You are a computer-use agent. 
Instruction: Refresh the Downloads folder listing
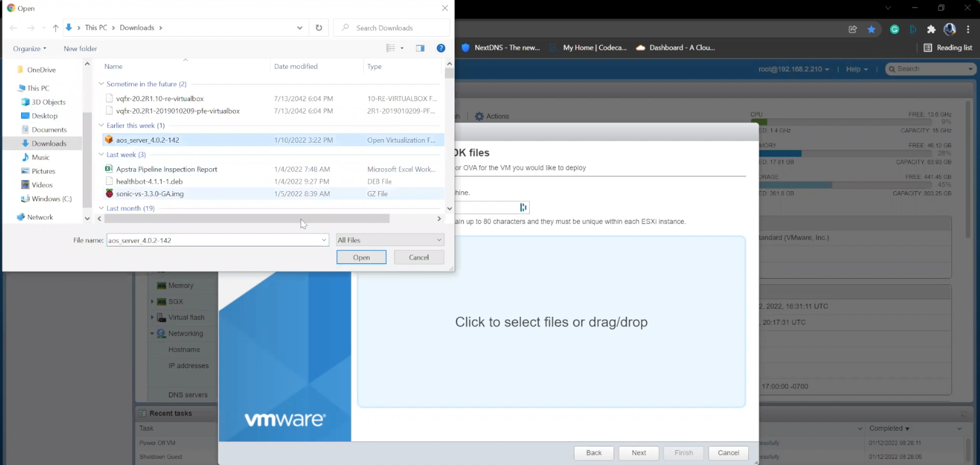(x=319, y=28)
